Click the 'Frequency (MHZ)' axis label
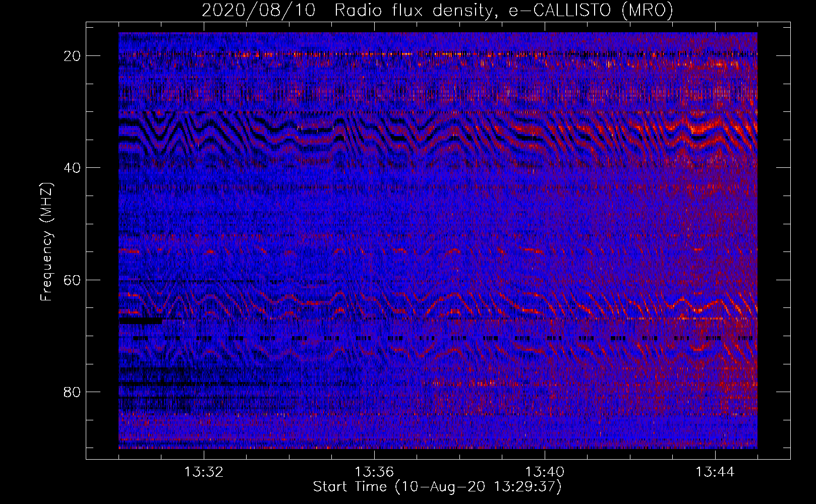816x504 pixels. click(46, 242)
